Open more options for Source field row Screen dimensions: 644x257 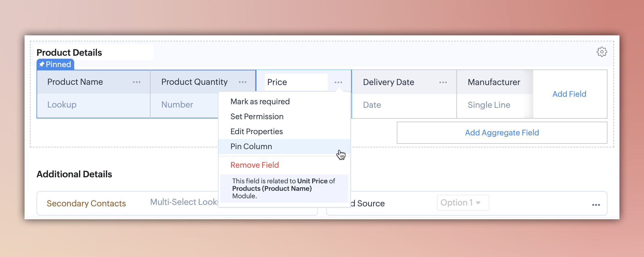[596, 205]
